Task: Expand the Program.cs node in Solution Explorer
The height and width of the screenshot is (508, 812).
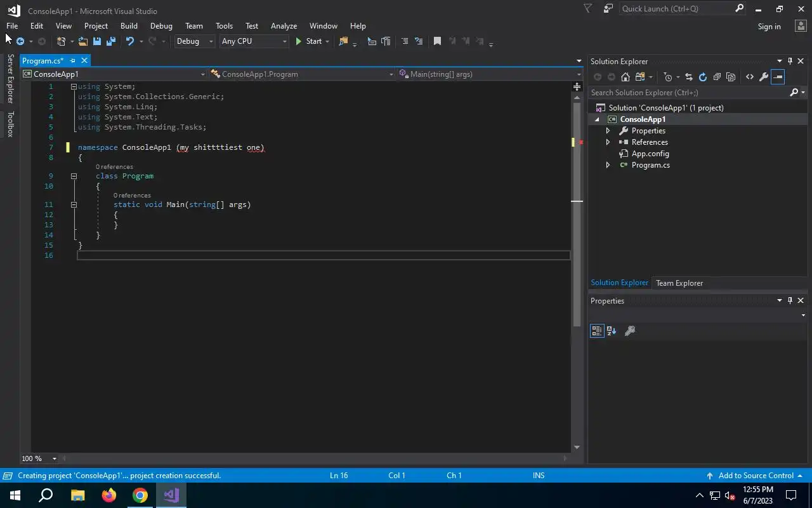Action: tap(608, 165)
